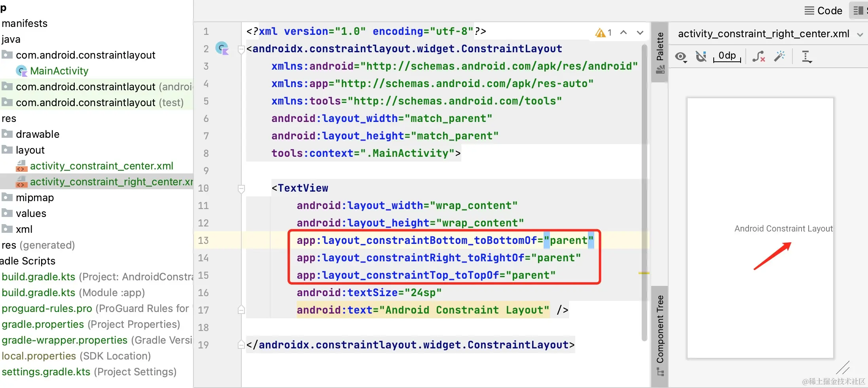Select res (generated) node
868x388 pixels.
coord(38,245)
